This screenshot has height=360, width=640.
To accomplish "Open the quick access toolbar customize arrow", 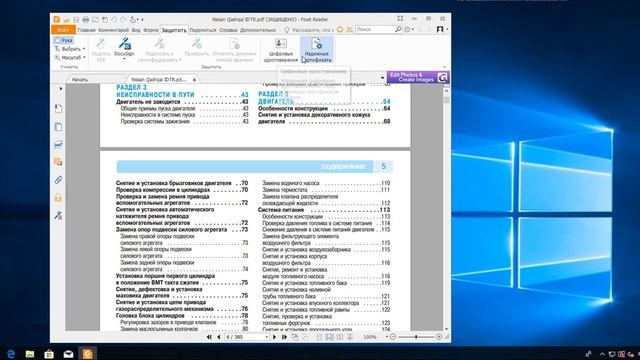I will coord(142,19).
